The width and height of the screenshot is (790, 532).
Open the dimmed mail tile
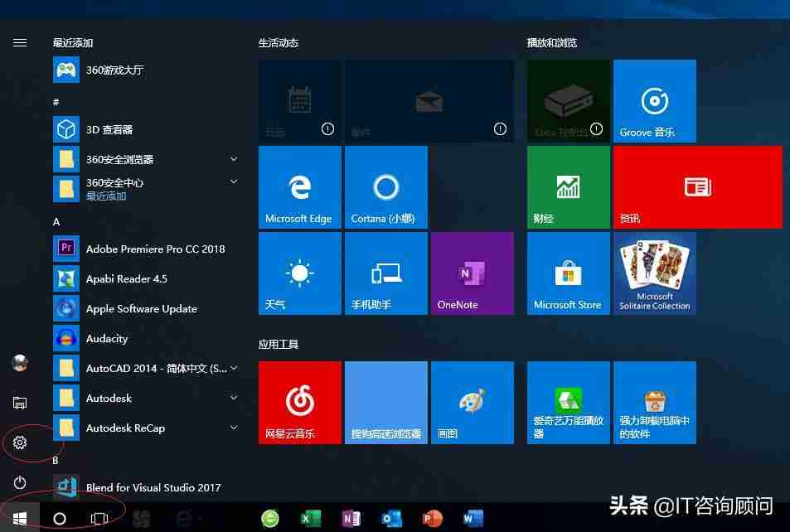pos(429,101)
